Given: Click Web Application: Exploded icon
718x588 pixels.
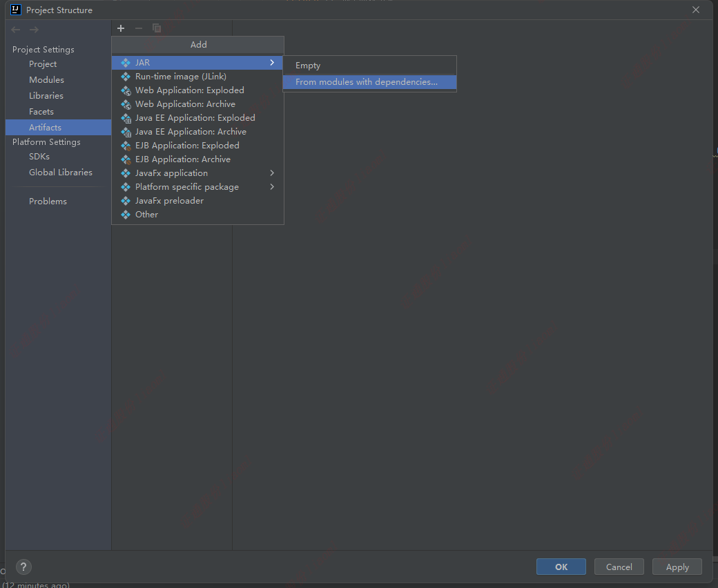Looking at the screenshot, I should [x=126, y=90].
